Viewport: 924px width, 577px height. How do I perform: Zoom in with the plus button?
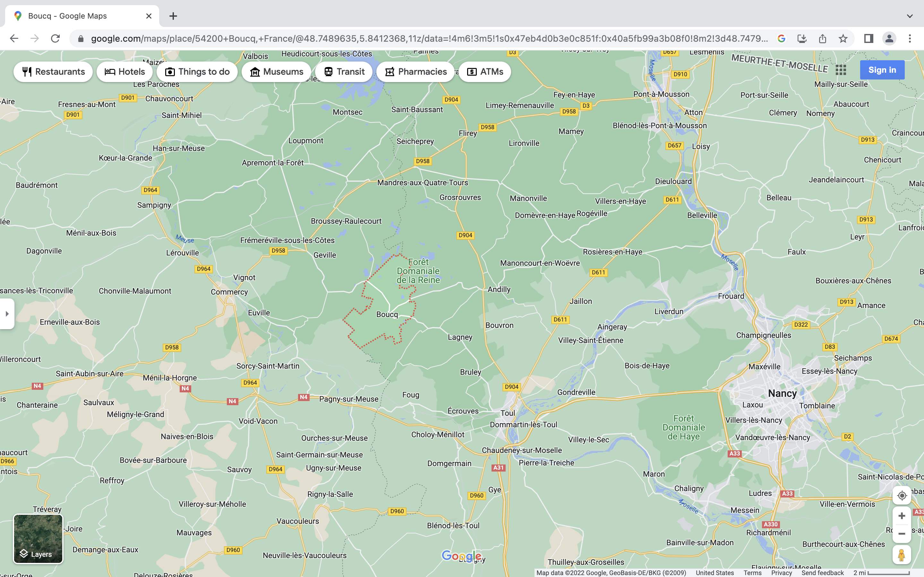click(x=902, y=516)
